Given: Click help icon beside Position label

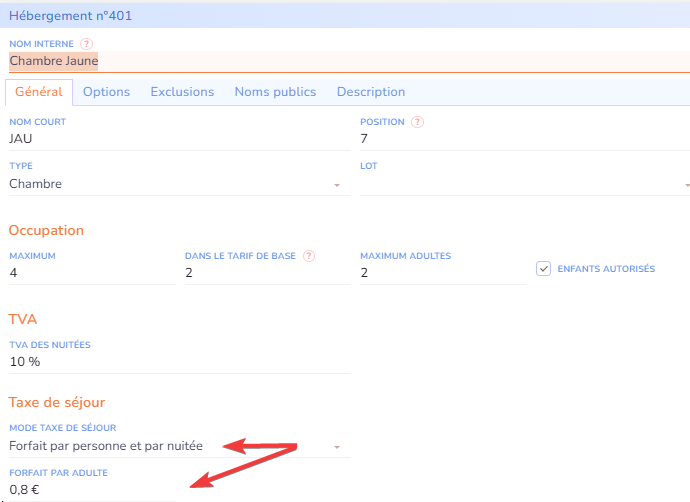Looking at the screenshot, I should click(417, 122).
